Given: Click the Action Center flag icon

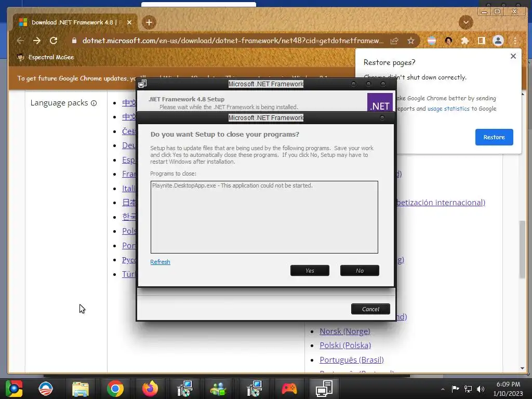Looking at the screenshot, I should [455, 389].
